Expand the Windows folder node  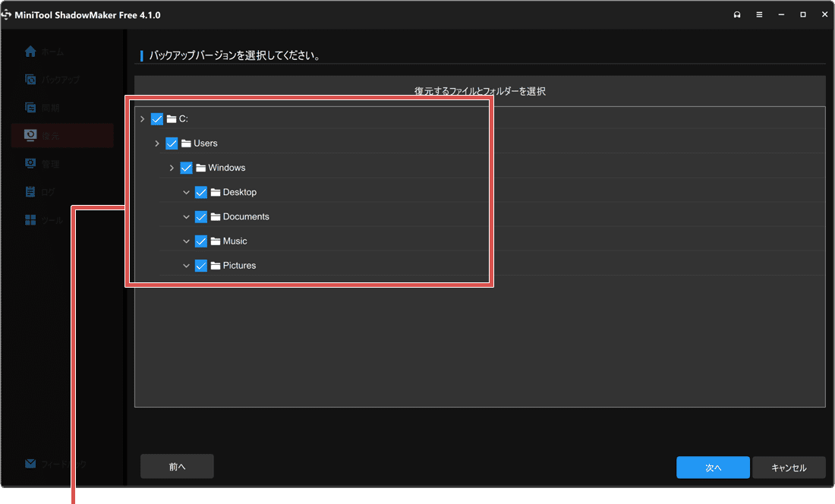pyautogui.click(x=171, y=167)
